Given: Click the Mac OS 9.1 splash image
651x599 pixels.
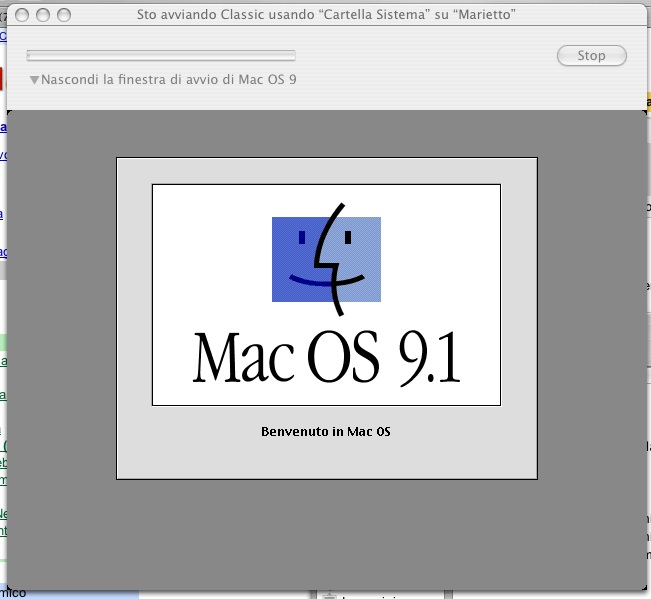Looking at the screenshot, I should pos(326,295).
